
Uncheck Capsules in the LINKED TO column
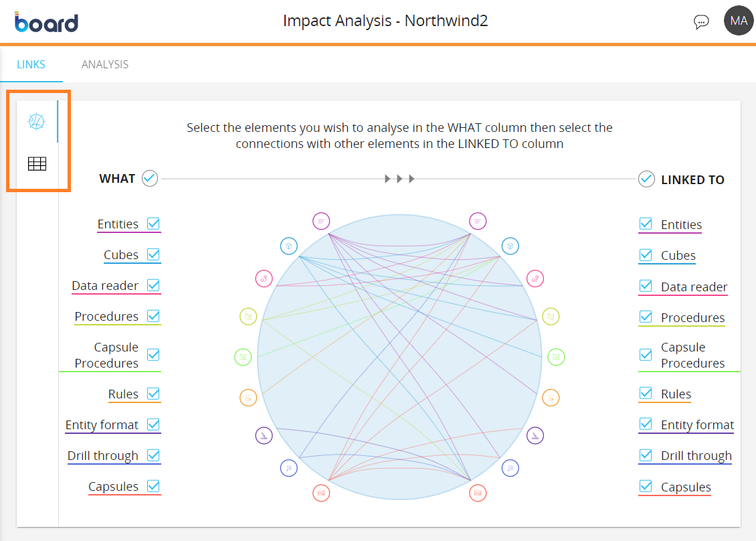646,486
